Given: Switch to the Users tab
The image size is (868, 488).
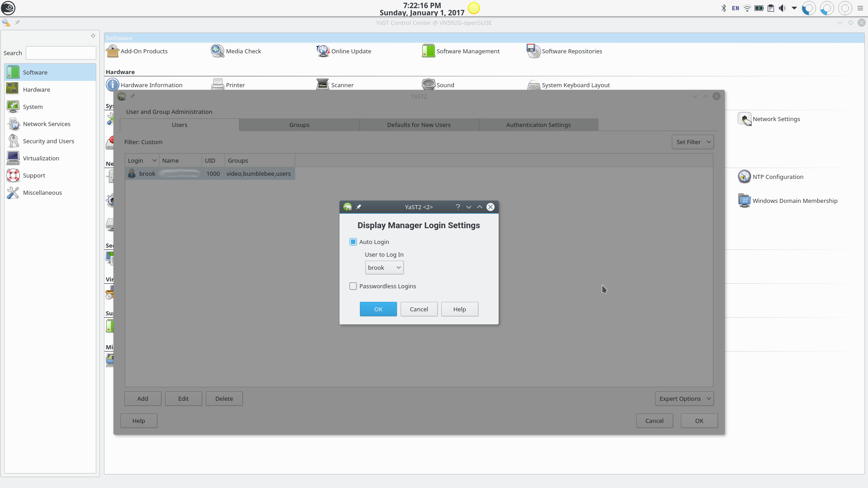Looking at the screenshot, I should pyautogui.click(x=179, y=125).
